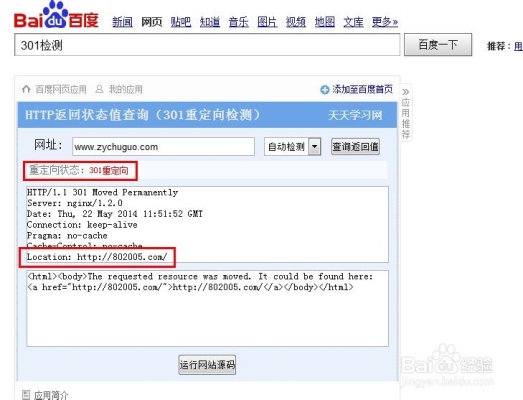
Task: Open the 音乐 link
Action: [238, 22]
